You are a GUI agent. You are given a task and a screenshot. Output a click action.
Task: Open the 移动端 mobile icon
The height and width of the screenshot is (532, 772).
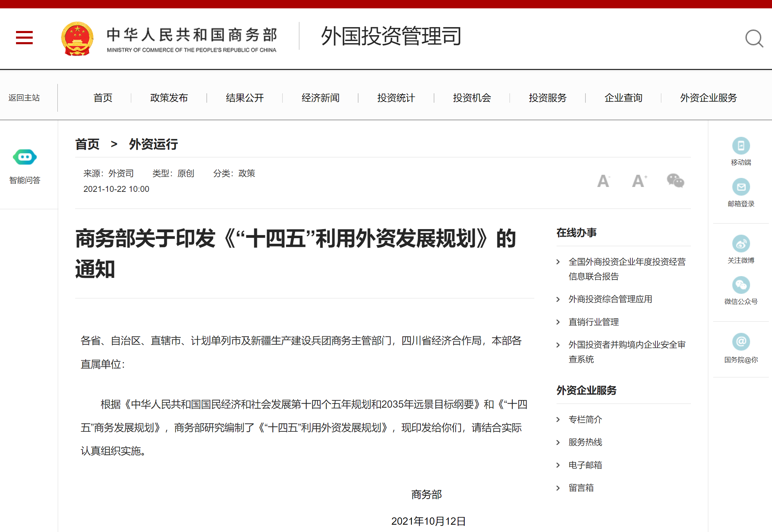click(741, 146)
